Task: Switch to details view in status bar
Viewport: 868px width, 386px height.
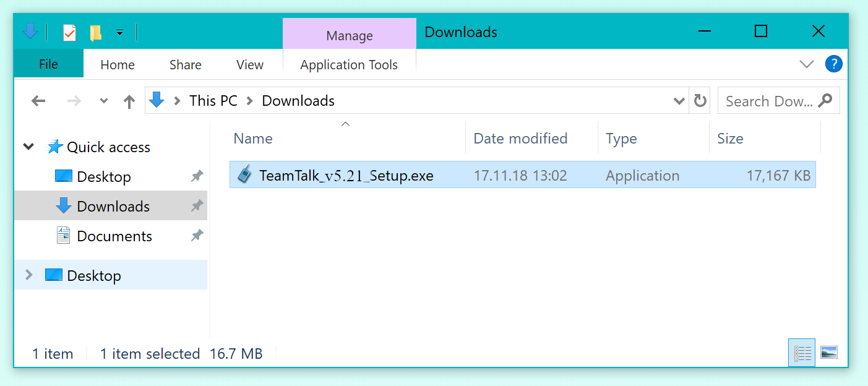Action: (x=802, y=353)
